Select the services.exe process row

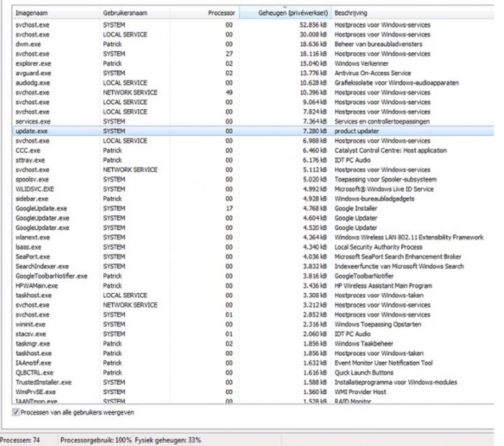253,122
